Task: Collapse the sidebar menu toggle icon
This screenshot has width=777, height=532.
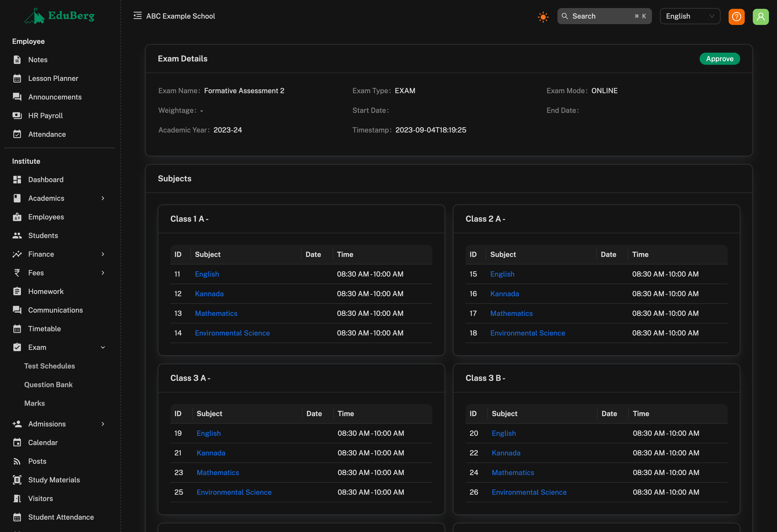Action: [137, 16]
